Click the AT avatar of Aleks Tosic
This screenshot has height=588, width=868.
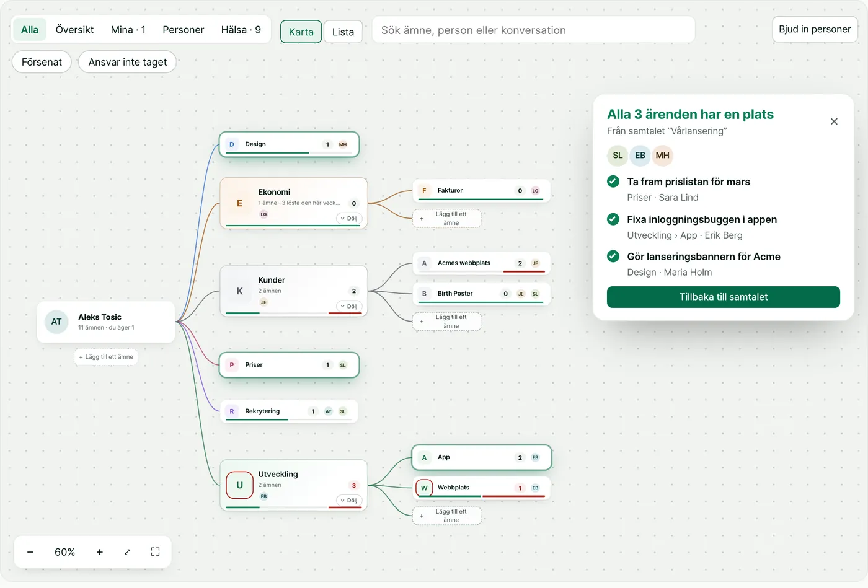point(56,322)
